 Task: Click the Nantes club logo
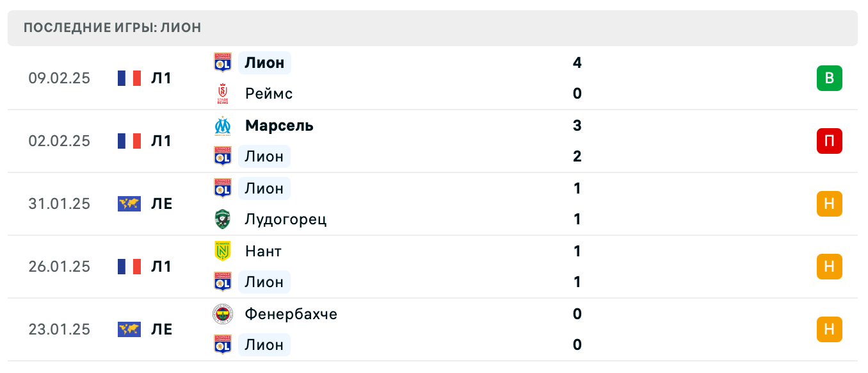222,251
